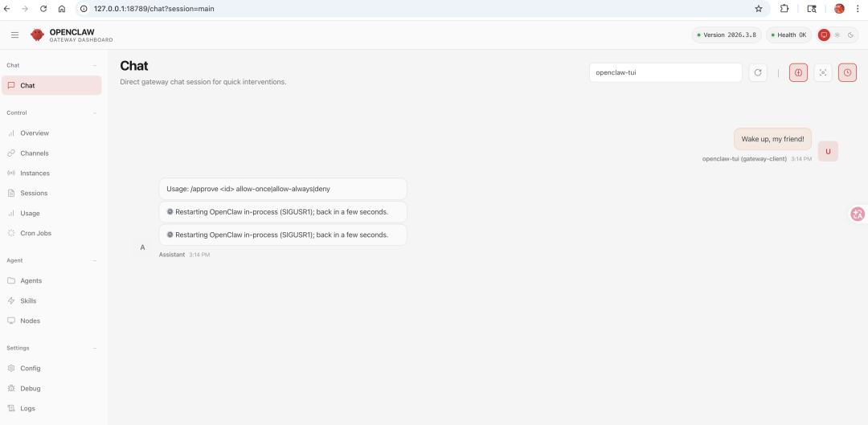Toggle focus mode icon button

coord(823,72)
